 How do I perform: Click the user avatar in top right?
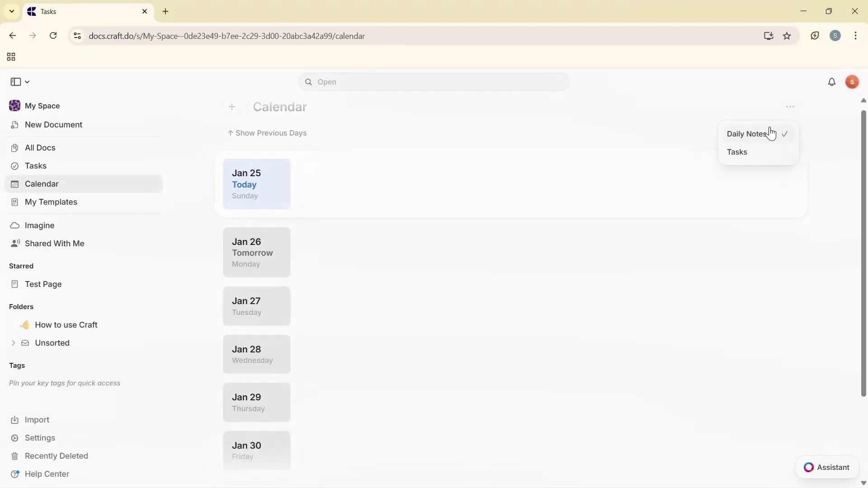click(852, 82)
